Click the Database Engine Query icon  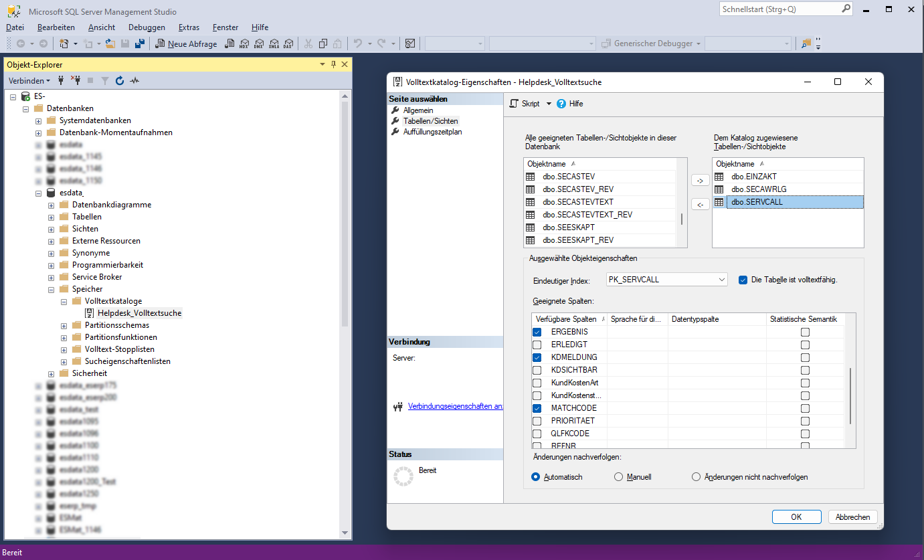click(x=229, y=43)
